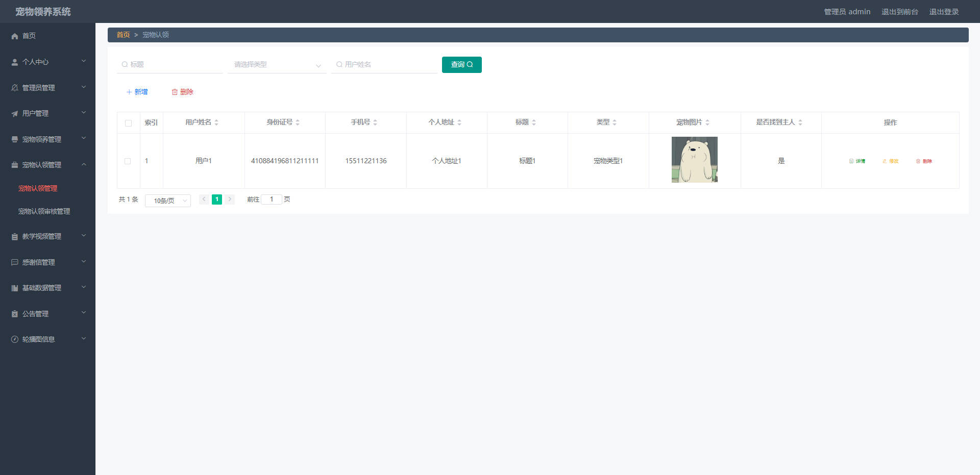The width and height of the screenshot is (980, 475).
Task: Click the 用户姓名 search input field
Action: [384, 64]
